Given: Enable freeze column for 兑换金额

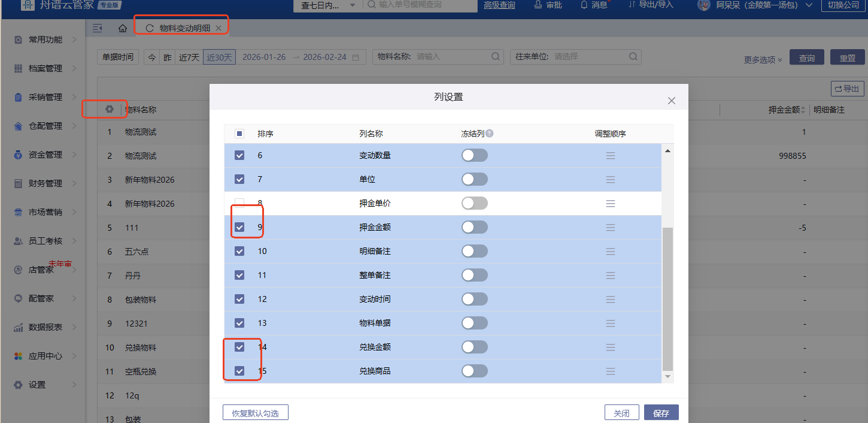Looking at the screenshot, I should pyautogui.click(x=474, y=347).
